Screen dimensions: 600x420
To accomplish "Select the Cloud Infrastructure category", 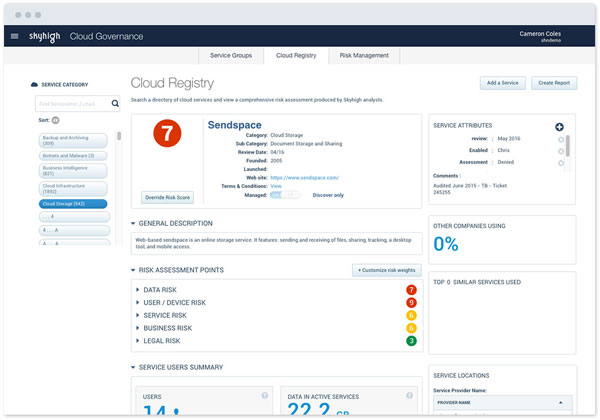I will pos(73,189).
